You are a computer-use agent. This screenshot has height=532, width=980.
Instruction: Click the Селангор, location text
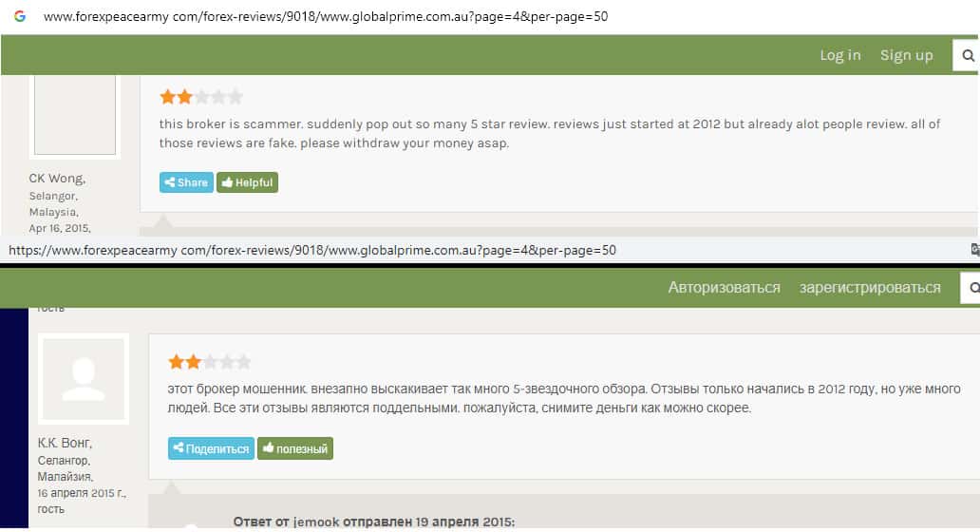[x=64, y=461]
